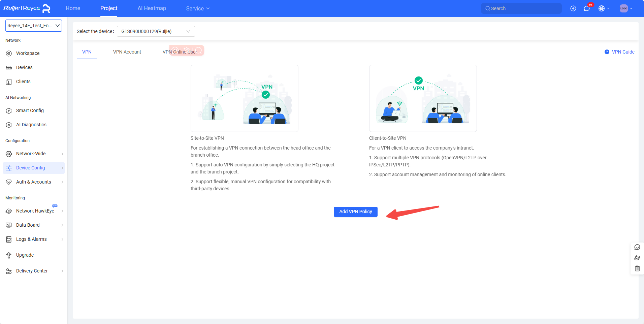Click the add (plus circle) icon in header
644x324 pixels.
pos(573,8)
